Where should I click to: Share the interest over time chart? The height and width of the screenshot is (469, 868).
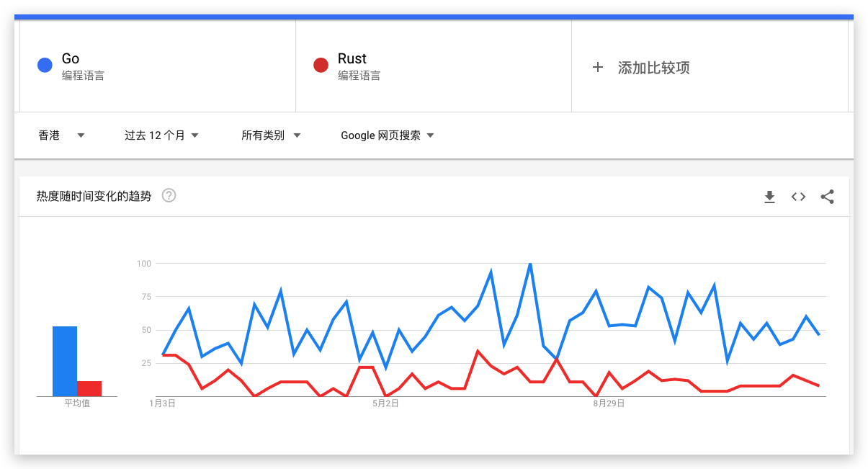coord(827,197)
